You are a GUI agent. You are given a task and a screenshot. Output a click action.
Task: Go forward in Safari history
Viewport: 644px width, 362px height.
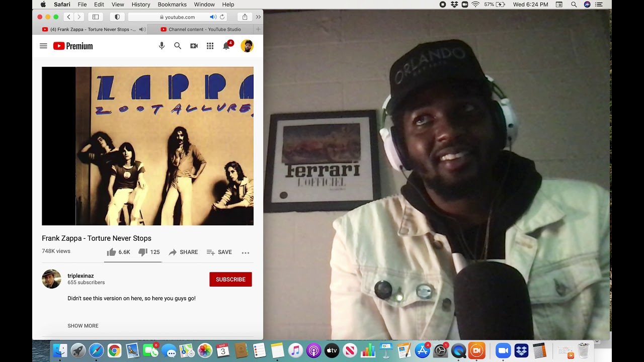78,17
